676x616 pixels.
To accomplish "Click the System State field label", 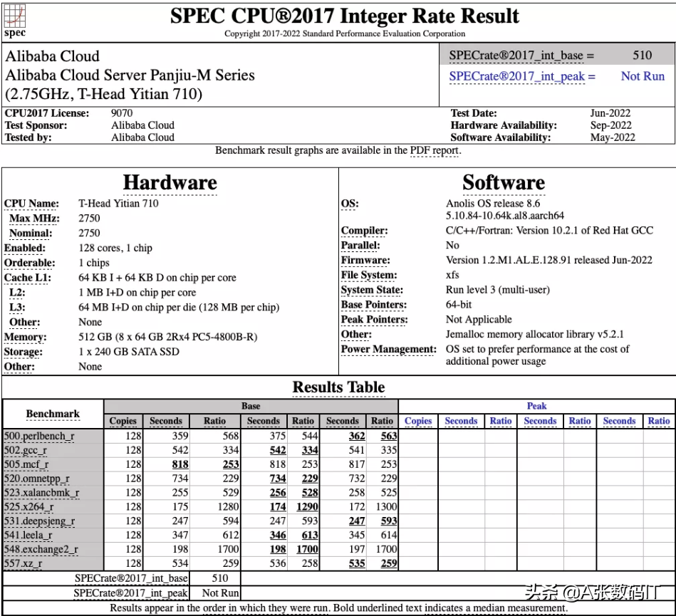I will pos(372,290).
